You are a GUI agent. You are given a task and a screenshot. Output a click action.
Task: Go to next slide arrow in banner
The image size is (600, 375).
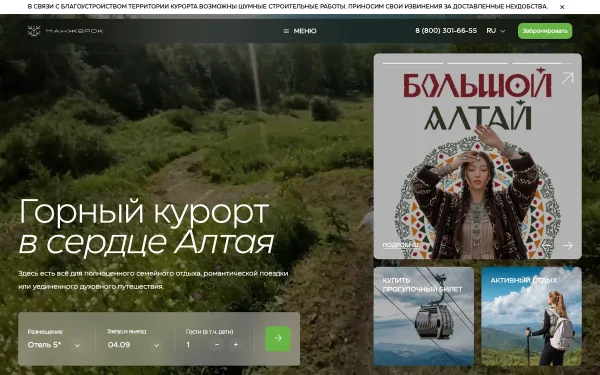coord(568,245)
